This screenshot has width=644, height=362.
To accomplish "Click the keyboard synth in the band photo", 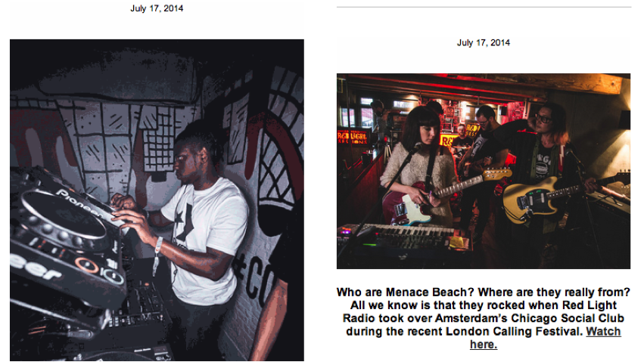I will pos(405,237).
